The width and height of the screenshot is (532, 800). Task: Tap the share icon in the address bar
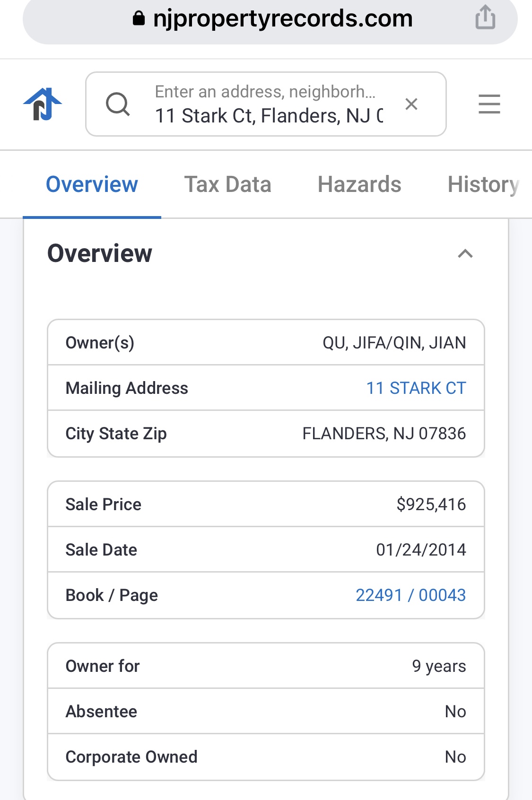click(485, 18)
